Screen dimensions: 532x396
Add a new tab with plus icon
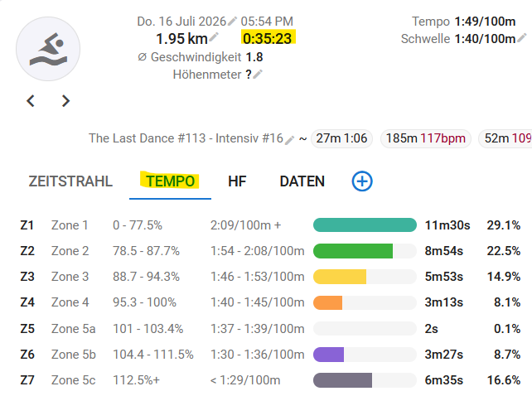coord(362,181)
